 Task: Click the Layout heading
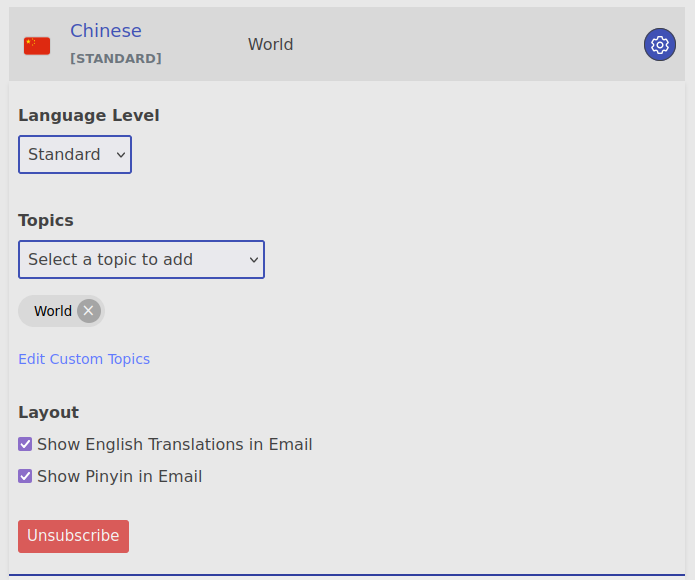click(x=48, y=413)
